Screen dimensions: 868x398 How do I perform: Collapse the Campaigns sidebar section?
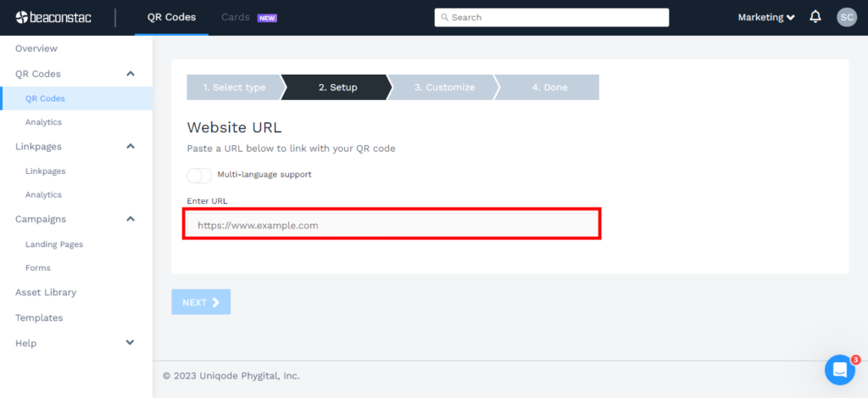131,219
